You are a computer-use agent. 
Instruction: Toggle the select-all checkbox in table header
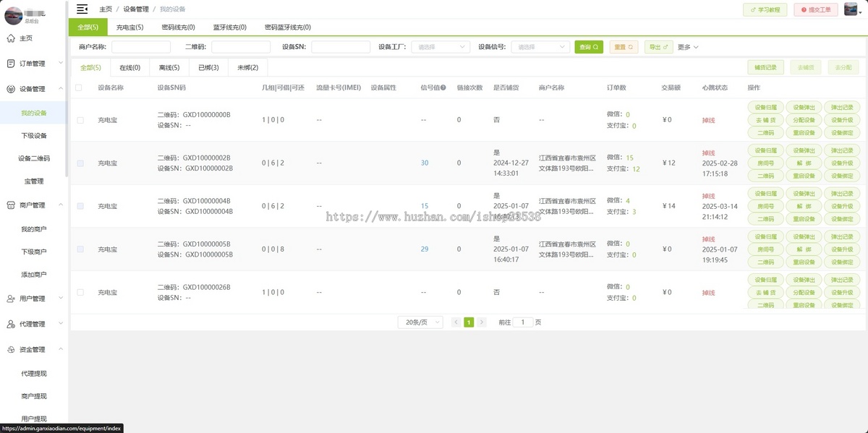[x=80, y=87]
